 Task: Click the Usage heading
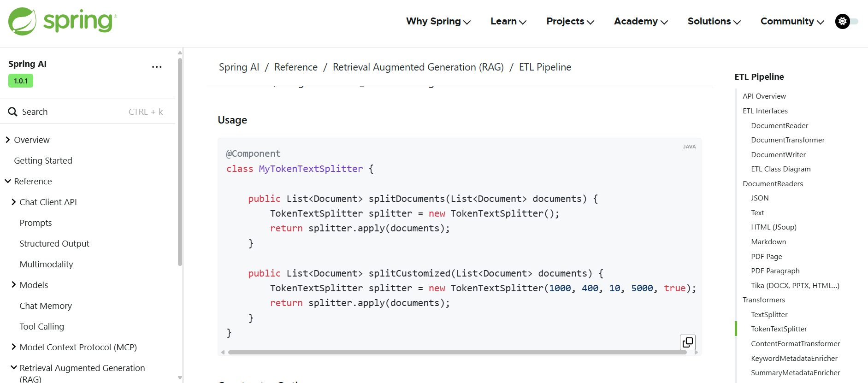[232, 120]
